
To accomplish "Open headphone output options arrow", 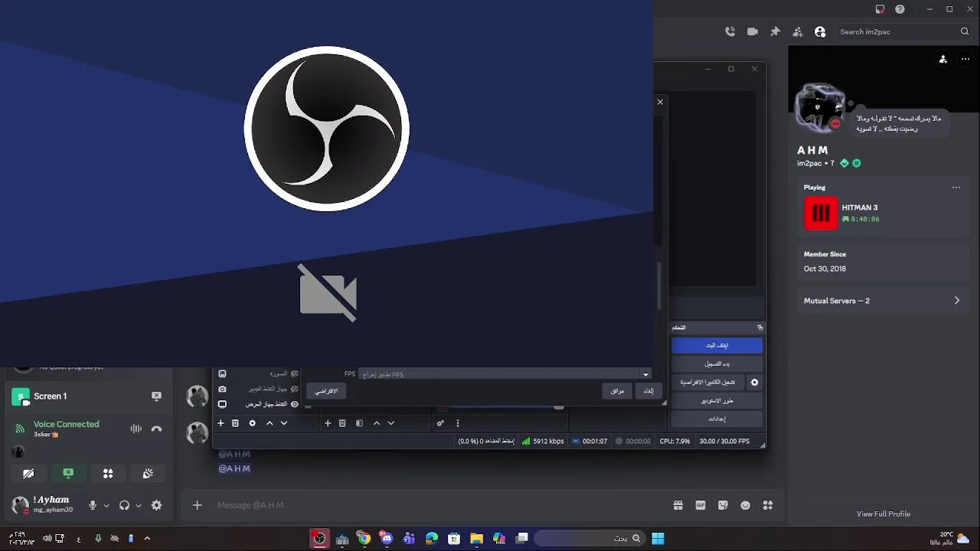I will 139,505.
